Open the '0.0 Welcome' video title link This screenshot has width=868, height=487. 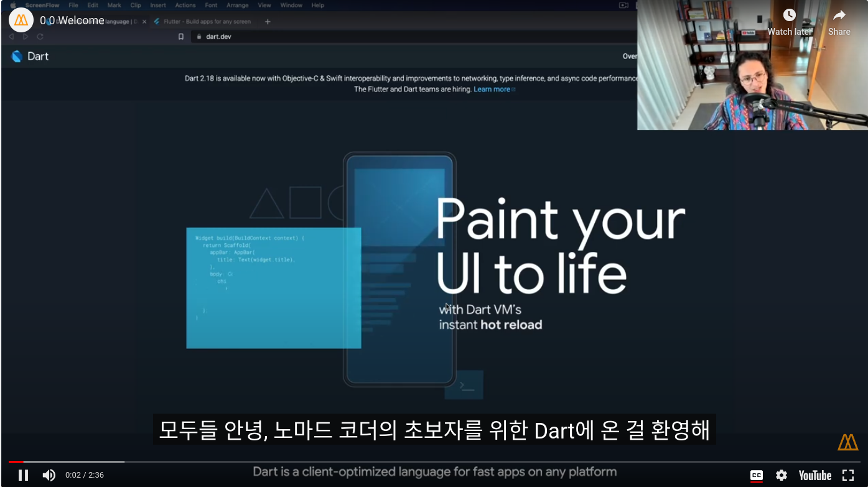pos(72,21)
